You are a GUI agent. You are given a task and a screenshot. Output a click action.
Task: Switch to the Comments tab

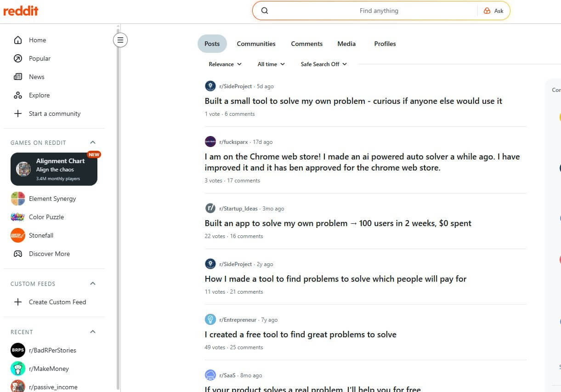pos(307,44)
